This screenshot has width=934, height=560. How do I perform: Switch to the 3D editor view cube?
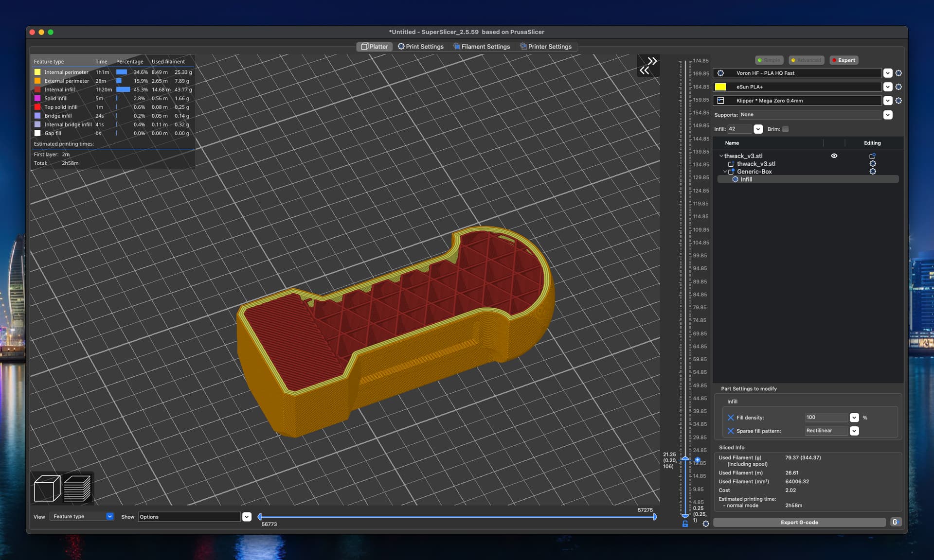[x=47, y=488]
